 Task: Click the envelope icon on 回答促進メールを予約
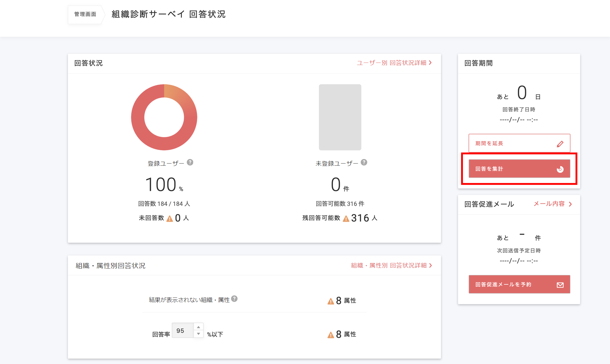click(560, 284)
